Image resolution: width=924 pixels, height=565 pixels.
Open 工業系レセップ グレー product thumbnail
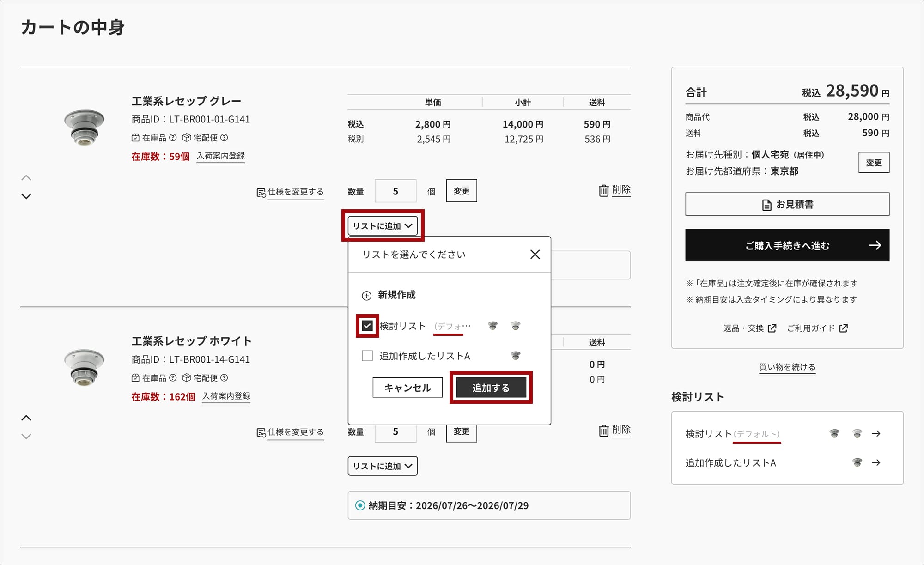click(x=84, y=128)
